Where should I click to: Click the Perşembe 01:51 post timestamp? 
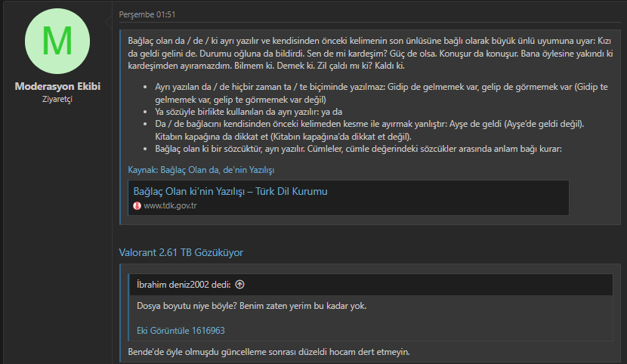click(147, 14)
